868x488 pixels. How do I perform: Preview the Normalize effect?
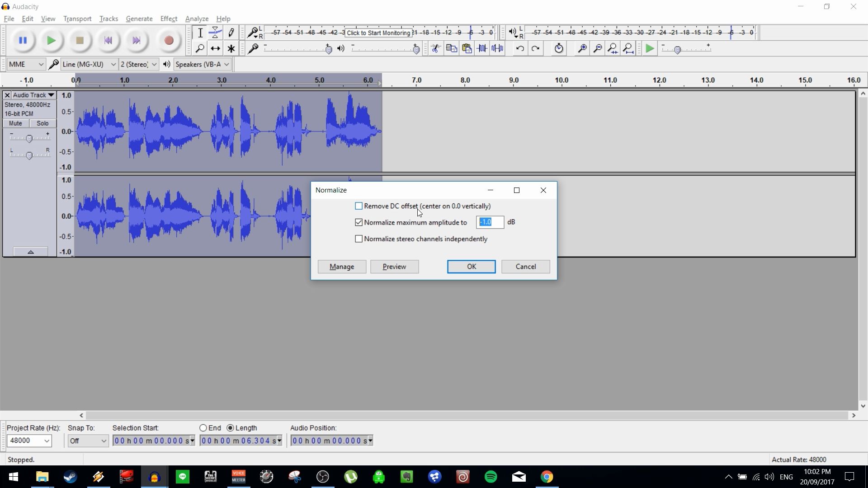(x=394, y=267)
